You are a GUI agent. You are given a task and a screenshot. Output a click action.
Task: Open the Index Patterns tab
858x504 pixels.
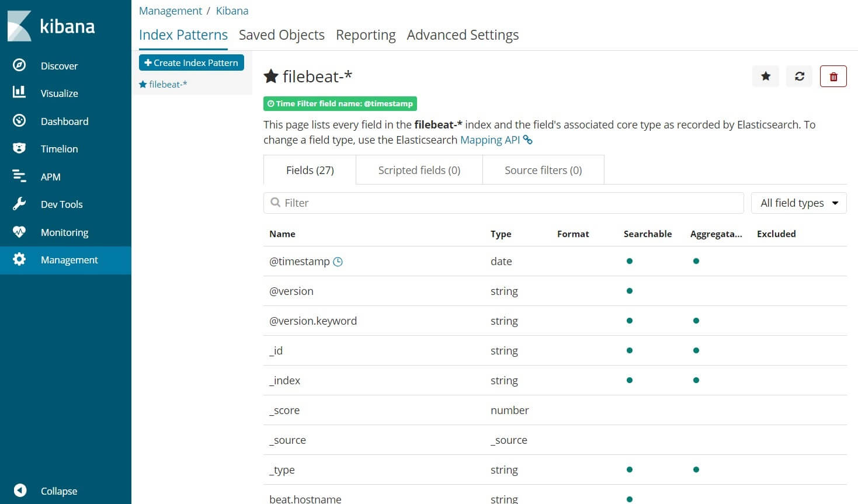183,35
